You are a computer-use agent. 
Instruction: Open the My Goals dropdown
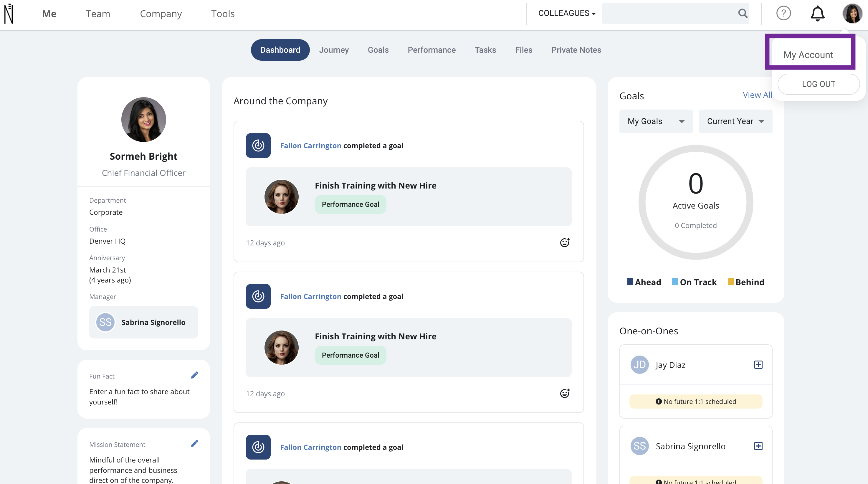(x=656, y=121)
